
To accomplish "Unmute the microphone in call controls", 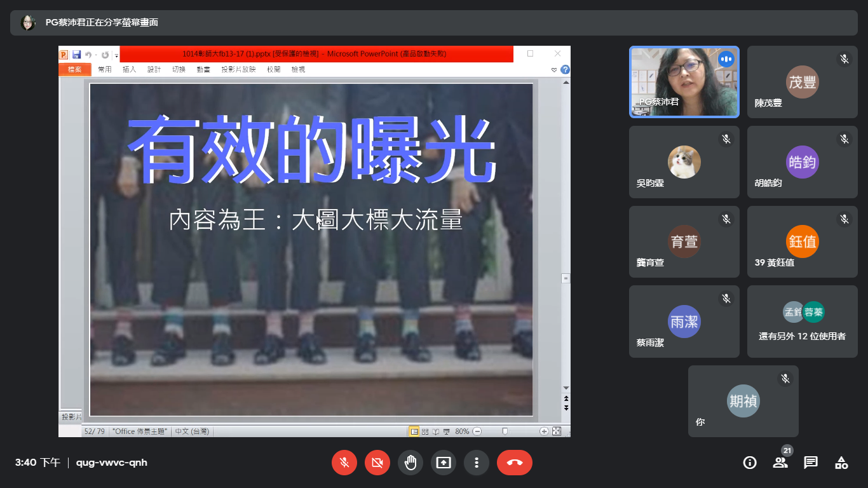I will (x=344, y=463).
